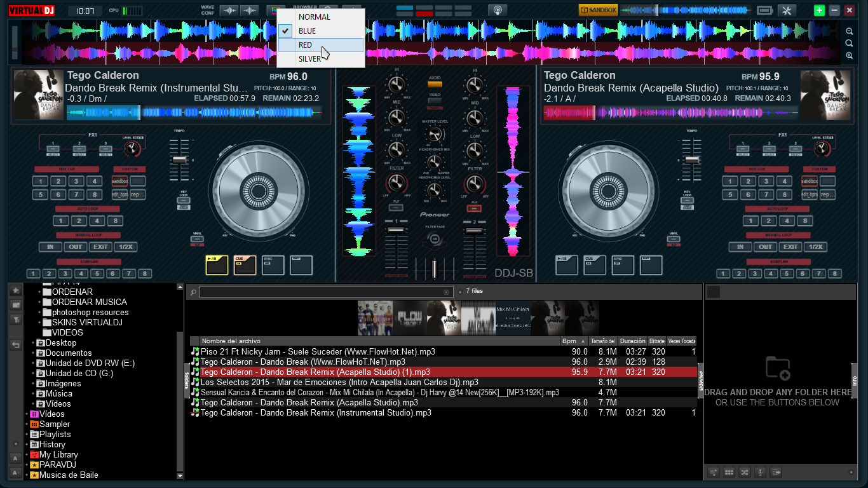Image resolution: width=868 pixels, height=488 pixels.
Task: Clear the search field with X icon
Action: (x=446, y=292)
